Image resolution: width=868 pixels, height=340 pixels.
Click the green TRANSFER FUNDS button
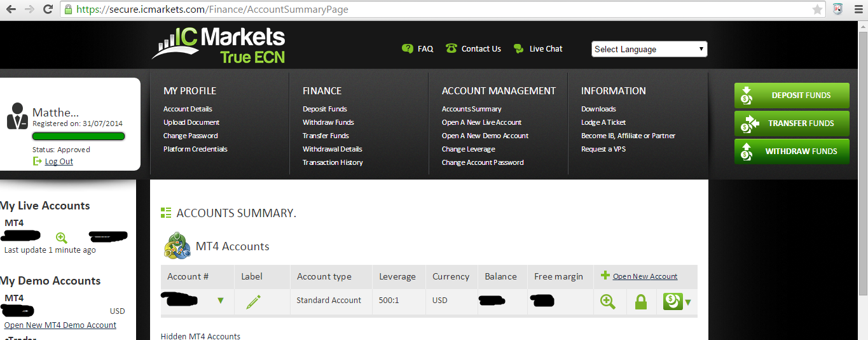click(x=792, y=124)
